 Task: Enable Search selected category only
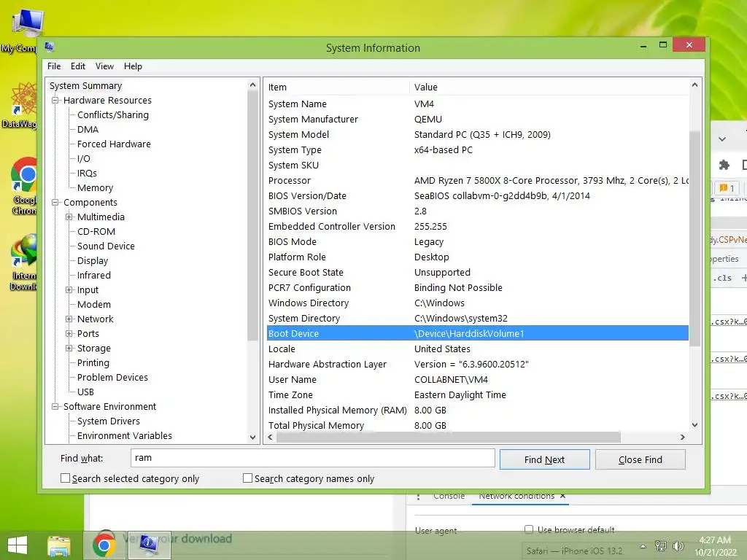pyautogui.click(x=65, y=478)
